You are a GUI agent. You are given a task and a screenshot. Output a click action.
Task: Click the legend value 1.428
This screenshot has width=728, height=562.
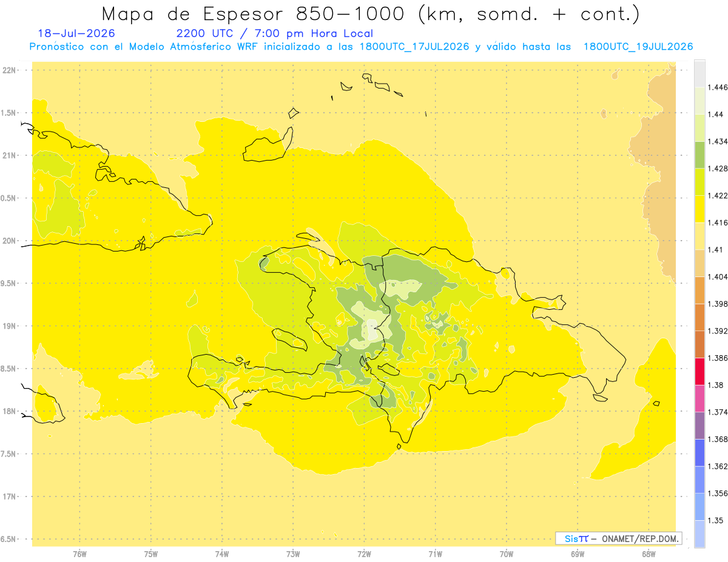718,169
